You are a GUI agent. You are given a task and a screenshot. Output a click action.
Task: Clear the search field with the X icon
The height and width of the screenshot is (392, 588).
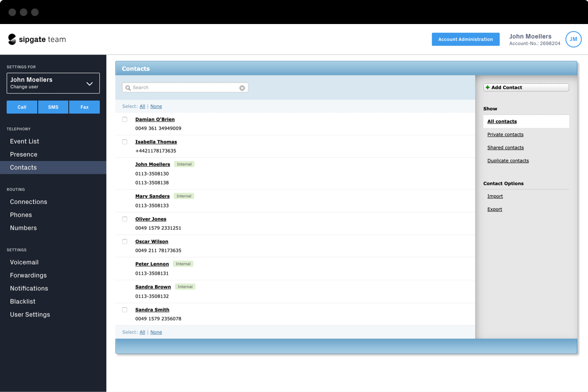click(x=242, y=88)
